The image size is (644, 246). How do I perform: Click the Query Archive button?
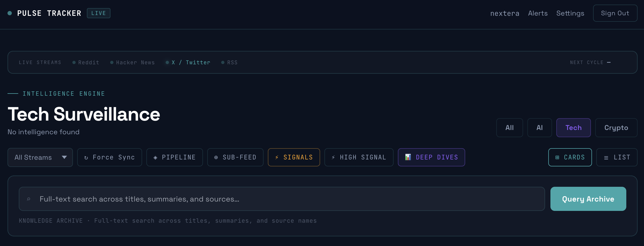588,199
